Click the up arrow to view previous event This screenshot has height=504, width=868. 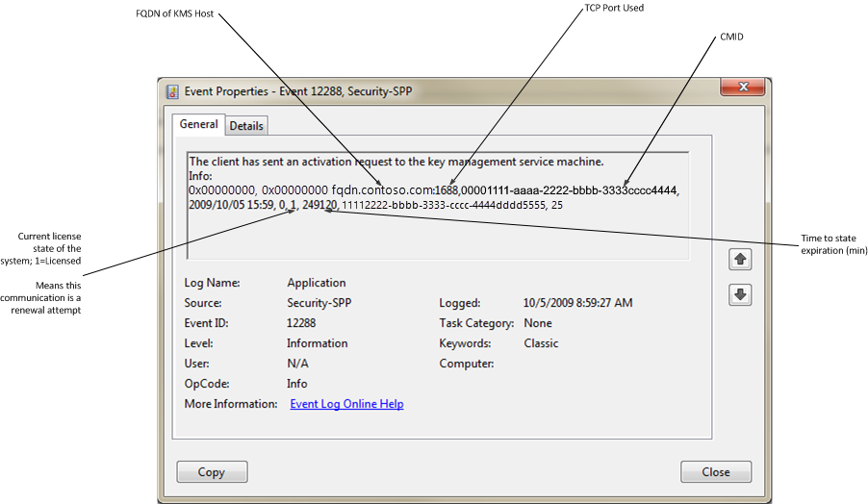(740, 259)
